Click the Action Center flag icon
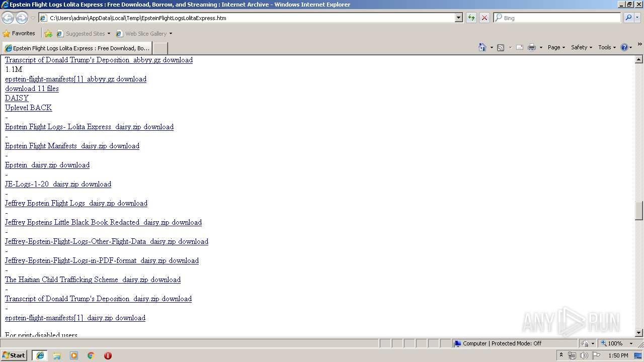Screen dimensions: 644x362 click(x=596, y=355)
